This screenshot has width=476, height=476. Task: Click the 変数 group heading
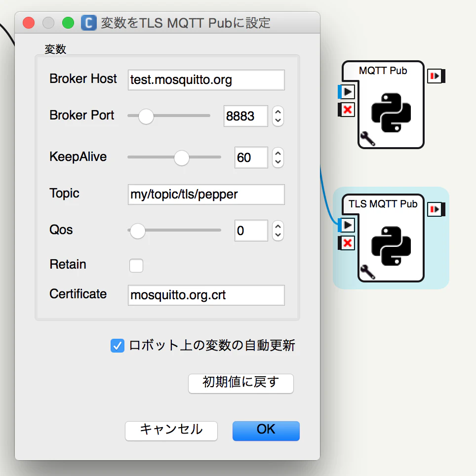[55, 49]
